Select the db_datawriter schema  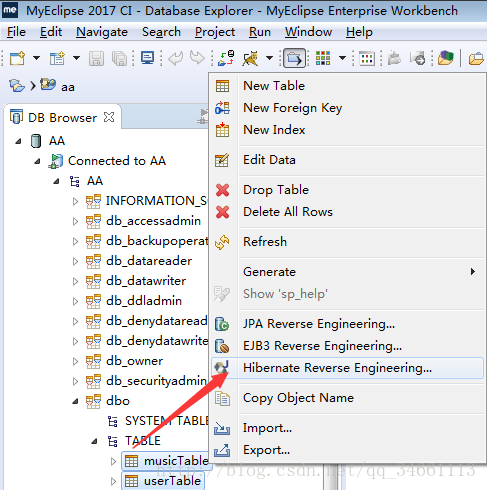point(146,281)
